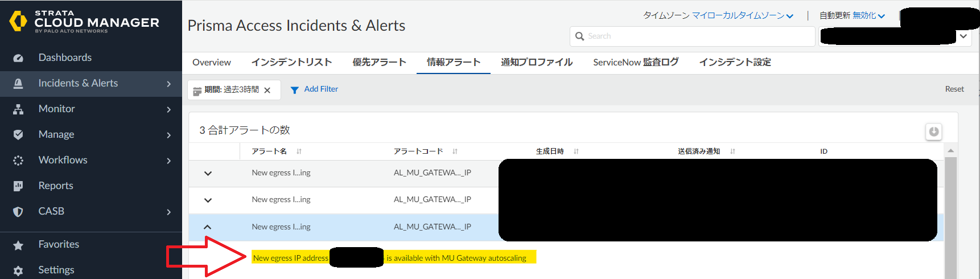Expand the Monitor submenu arrow
This screenshot has width=980, height=279.
pos(169,109)
